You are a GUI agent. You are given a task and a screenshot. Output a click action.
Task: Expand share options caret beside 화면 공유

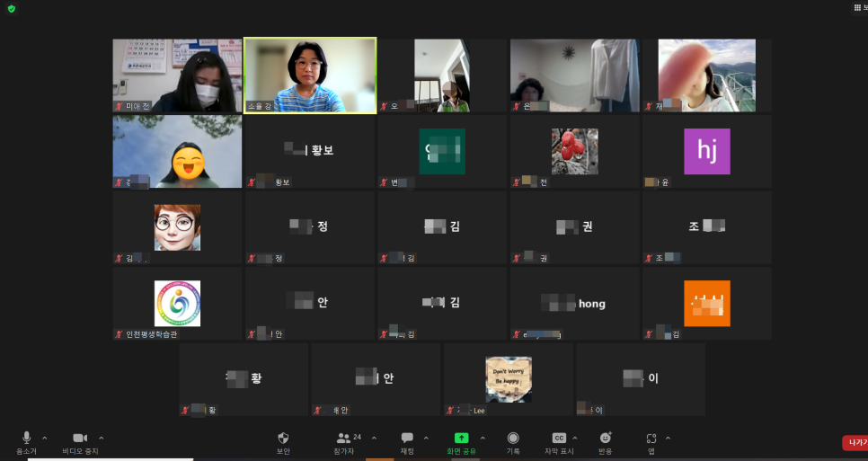point(483,439)
